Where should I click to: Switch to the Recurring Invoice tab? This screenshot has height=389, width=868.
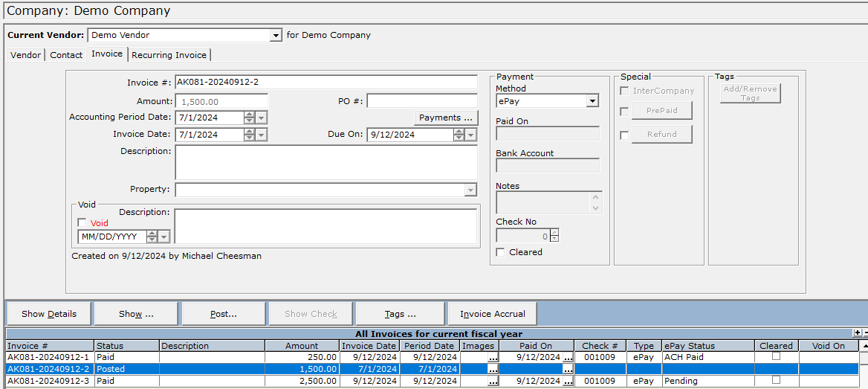click(x=169, y=55)
